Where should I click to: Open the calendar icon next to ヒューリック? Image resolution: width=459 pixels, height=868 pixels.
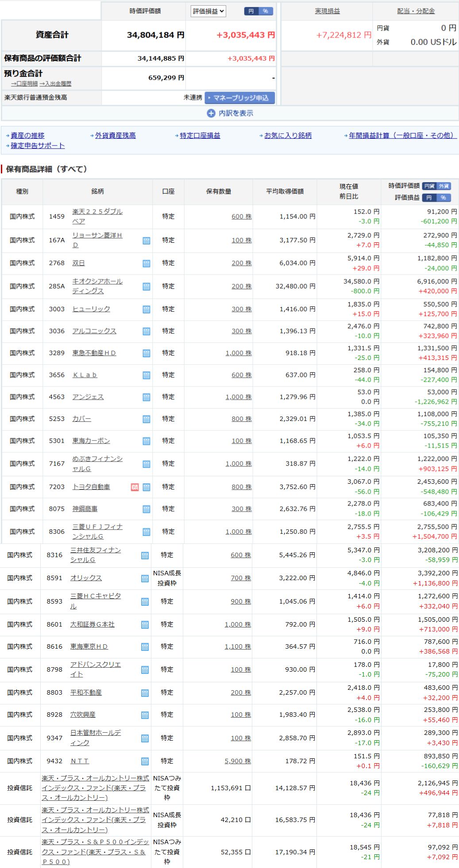(x=147, y=310)
